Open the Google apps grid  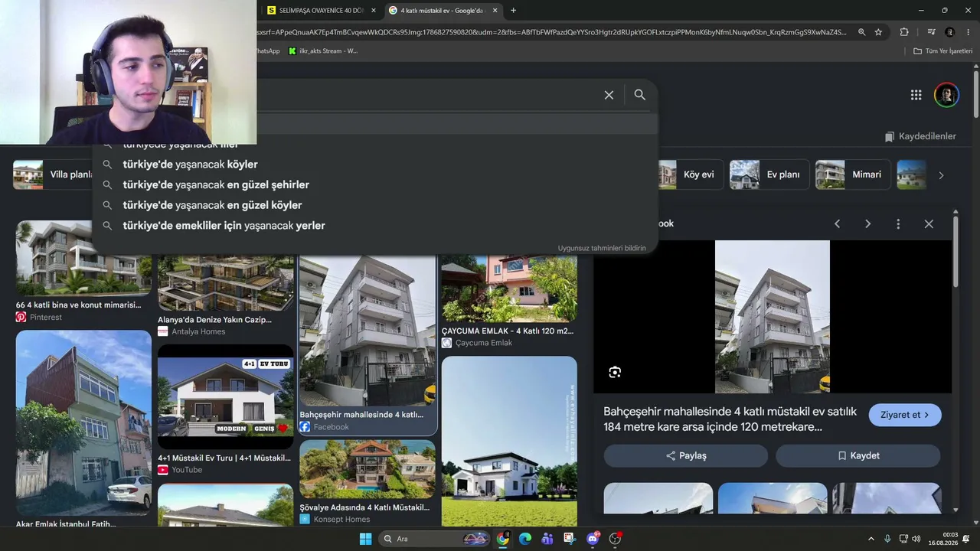pyautogui.click(x=916, y=95)
